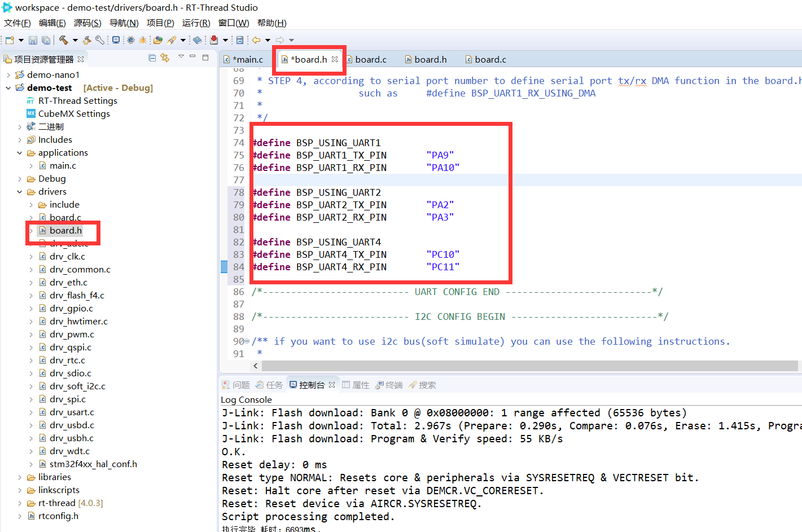Image resolution: width=802 pixels, height=532 pixels.
Task: Click the New file toolbar icon
Action: pyautogui.click(x=10, y=40)
